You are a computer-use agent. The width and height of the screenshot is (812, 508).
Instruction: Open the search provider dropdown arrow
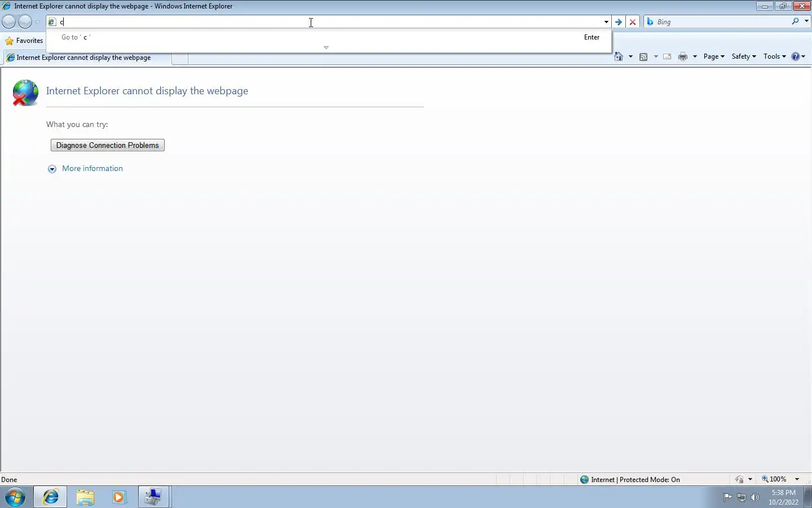coord(806,21)
